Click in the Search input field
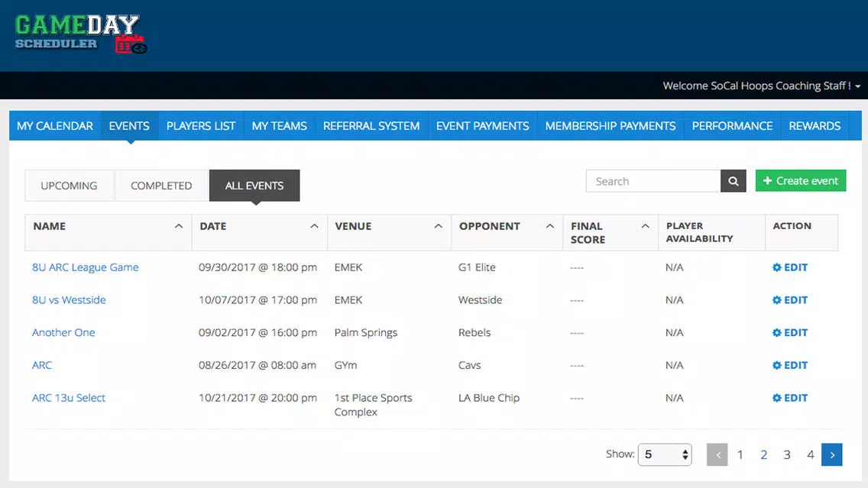Image resolution: width=868 pixels, height=488 pixels. 653,181
